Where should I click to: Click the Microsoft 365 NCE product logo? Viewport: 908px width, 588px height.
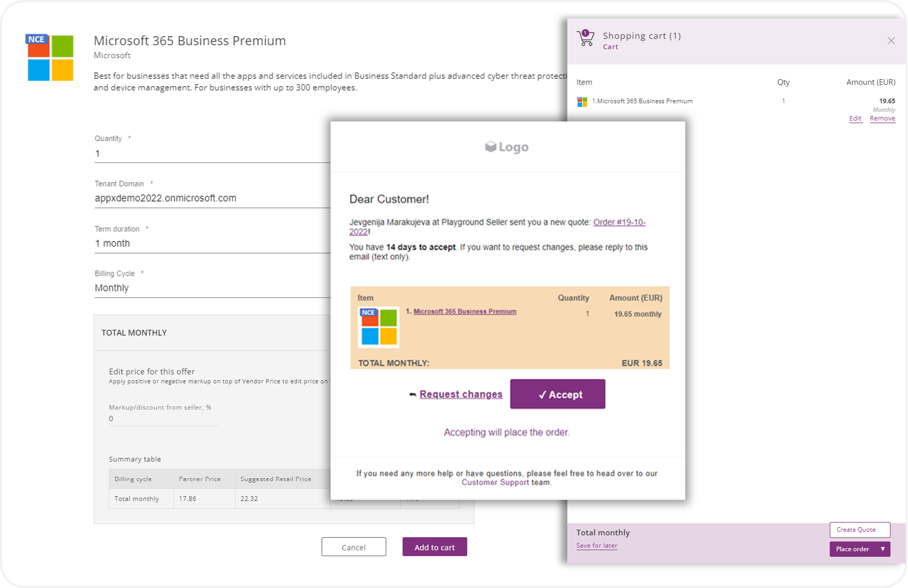tap(50, 57)
